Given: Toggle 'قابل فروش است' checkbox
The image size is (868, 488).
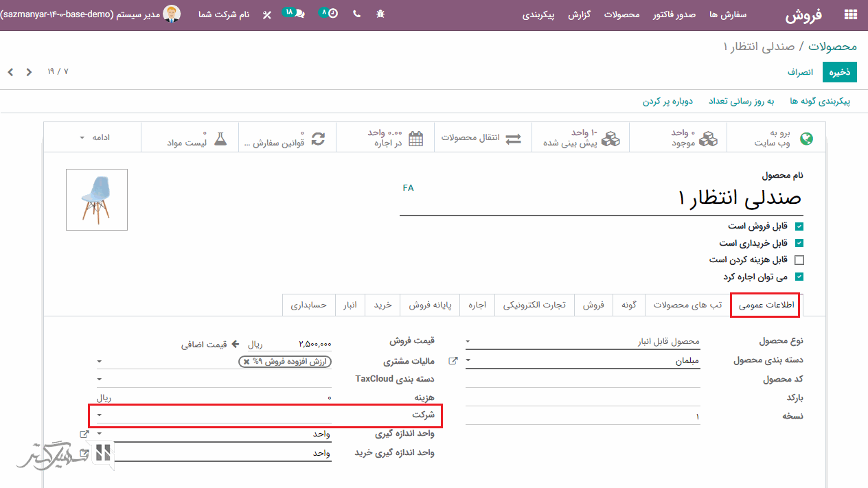Looking at the screenshot, I should pyautogui.click(x=799, y=226).
